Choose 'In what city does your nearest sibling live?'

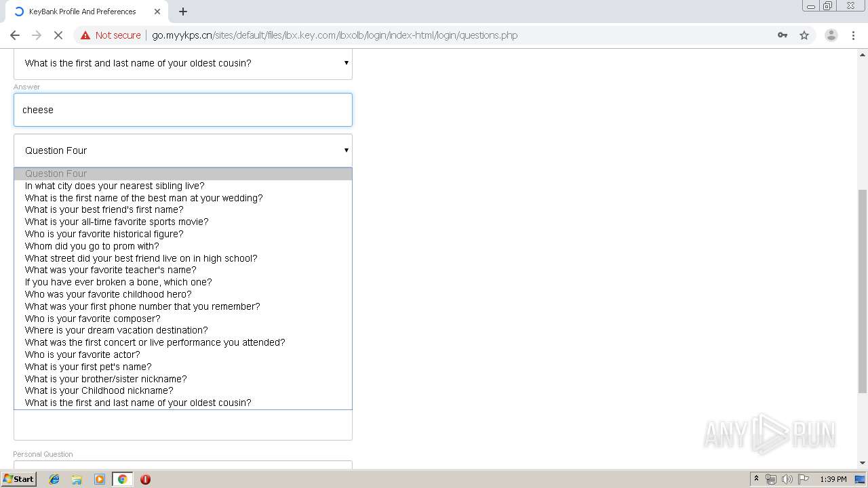coord(183,186)
